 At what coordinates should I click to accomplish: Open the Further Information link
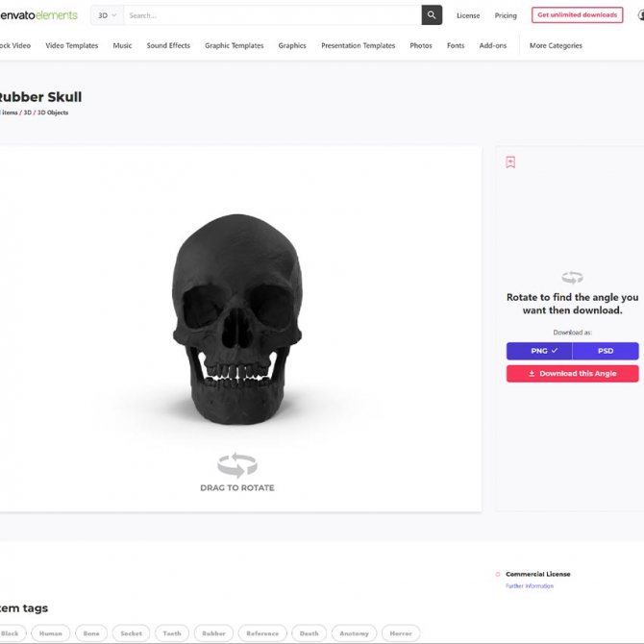click(x=530, y=585)
